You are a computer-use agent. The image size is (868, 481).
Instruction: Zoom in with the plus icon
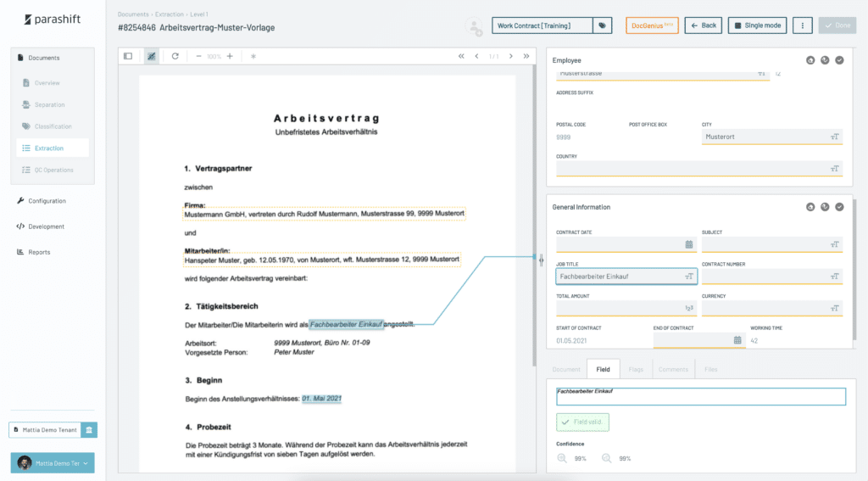230,56
